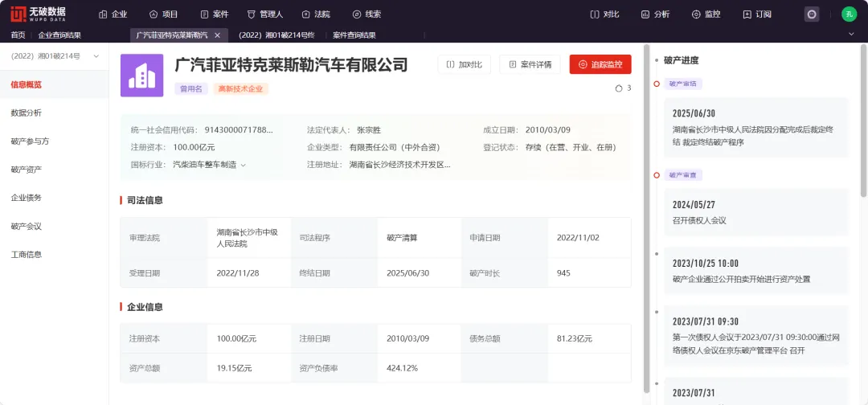Click the main content vertical scrollbar
The width and height of the screenshot is (868, 405).
pos(646,218)
